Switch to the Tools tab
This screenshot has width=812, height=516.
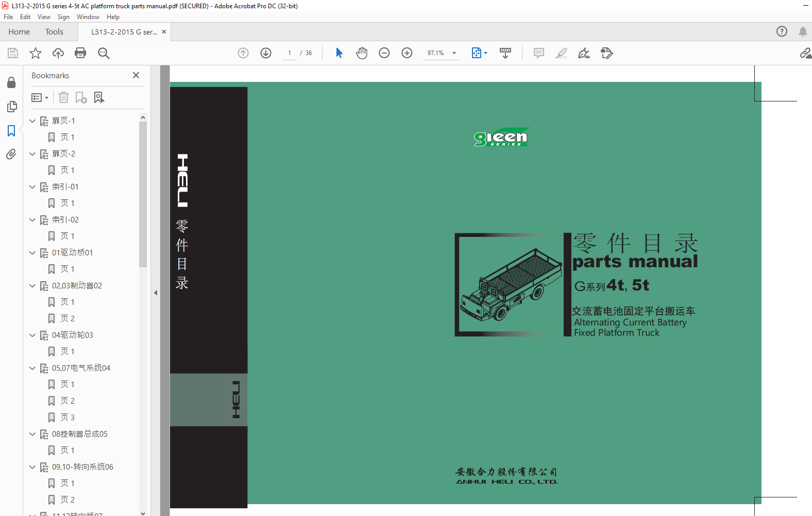(x=54, y=31)
